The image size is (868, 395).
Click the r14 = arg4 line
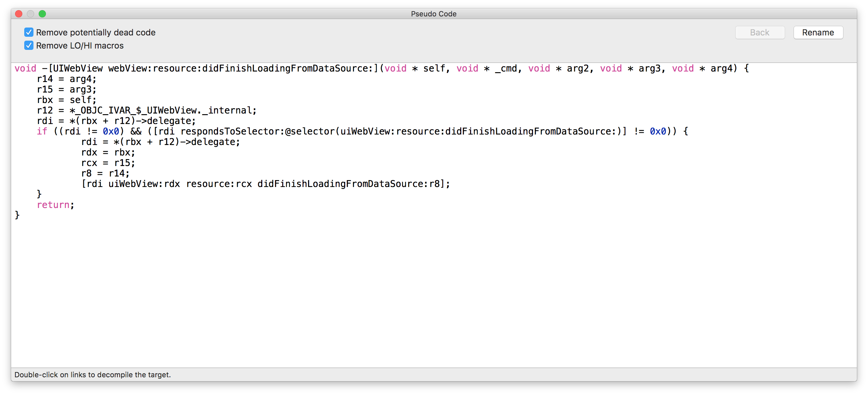coord(67,79)
